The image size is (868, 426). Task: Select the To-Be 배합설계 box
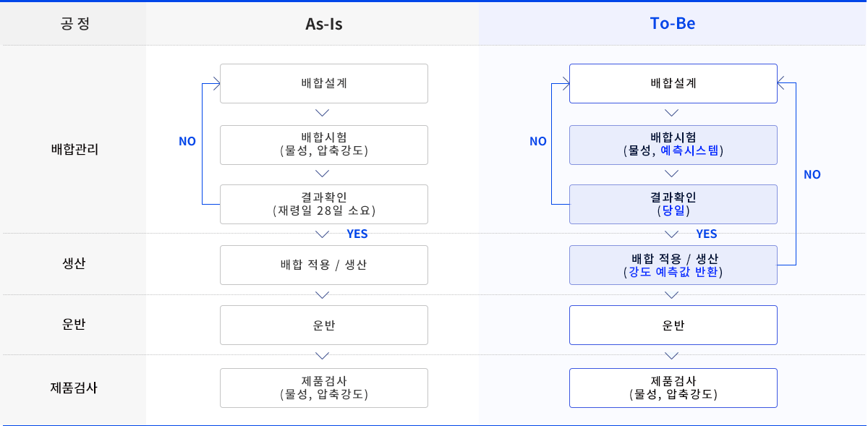coord(673,83)
